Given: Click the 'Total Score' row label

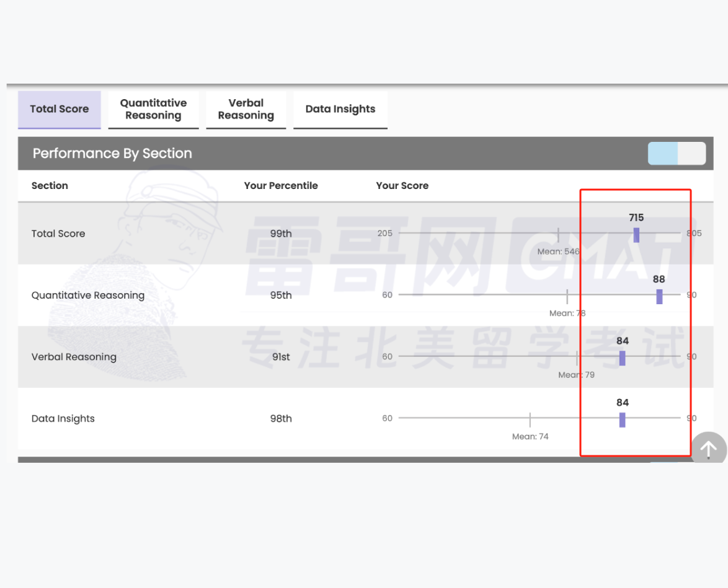Looking at the screenshot, I should 58,234.
